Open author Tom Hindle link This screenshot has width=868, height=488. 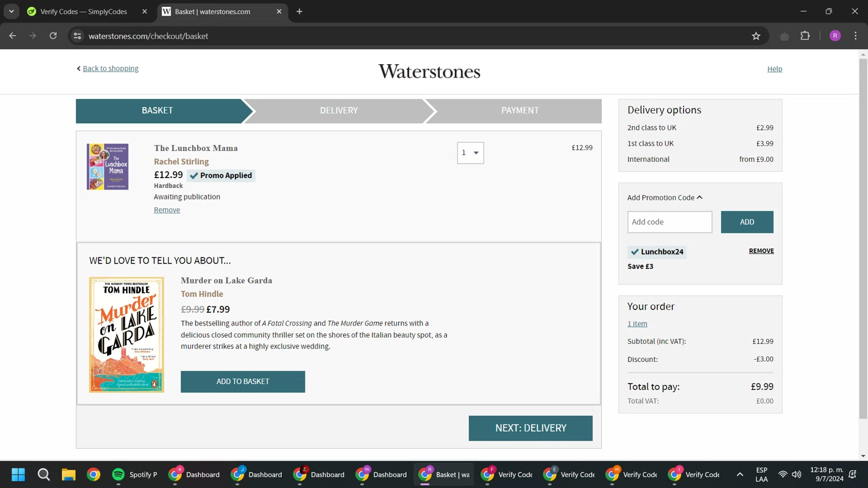202,294
